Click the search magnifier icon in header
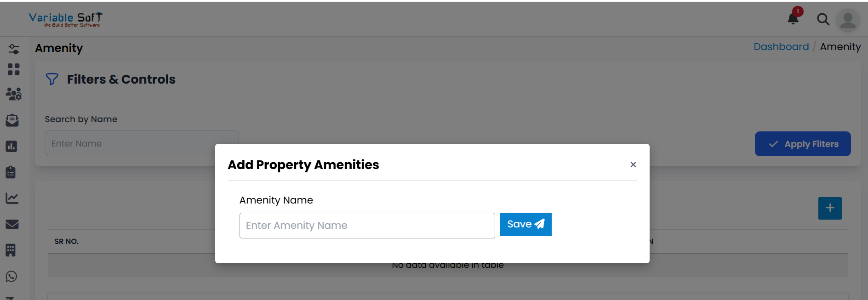868x300 pixels. pyautogui.click(x=823, y=20)
